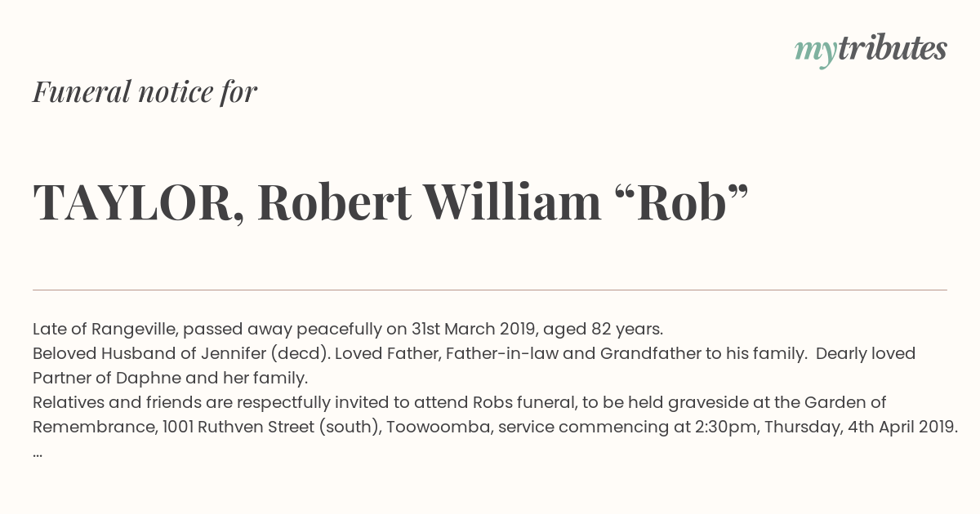The image size is (980, 514).
Task: Click 'Partner of Daphne and her family' text
Action: click(170, 379)
